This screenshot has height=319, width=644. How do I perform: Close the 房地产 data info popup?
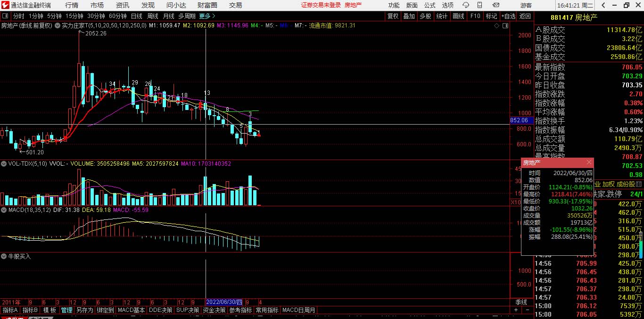[588, 162]
